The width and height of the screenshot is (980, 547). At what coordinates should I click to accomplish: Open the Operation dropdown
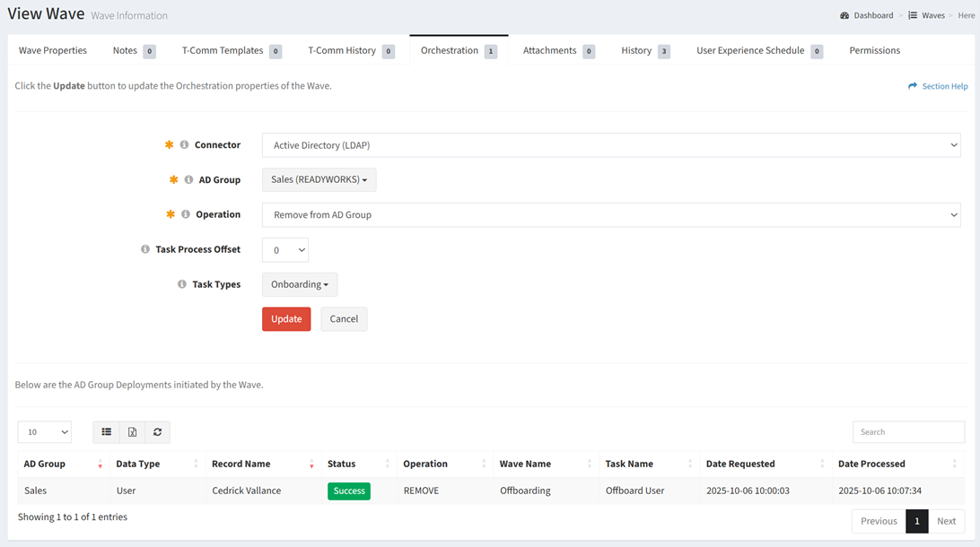pyautogui.click(x=611, y=215)
